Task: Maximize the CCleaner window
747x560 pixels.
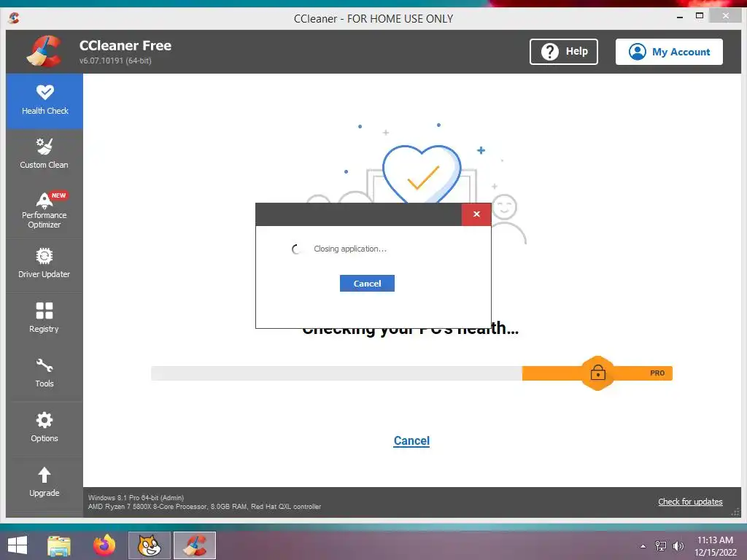Action: click(700, 16)
